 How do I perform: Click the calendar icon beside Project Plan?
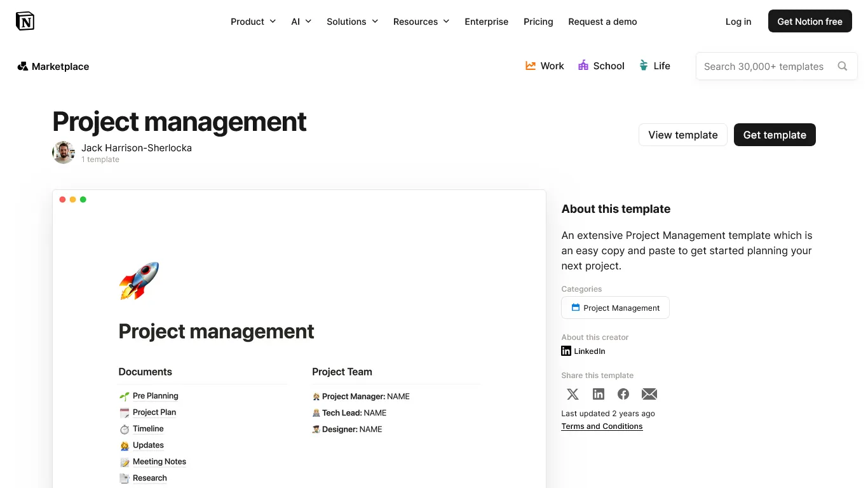click(x=125, y=412)
